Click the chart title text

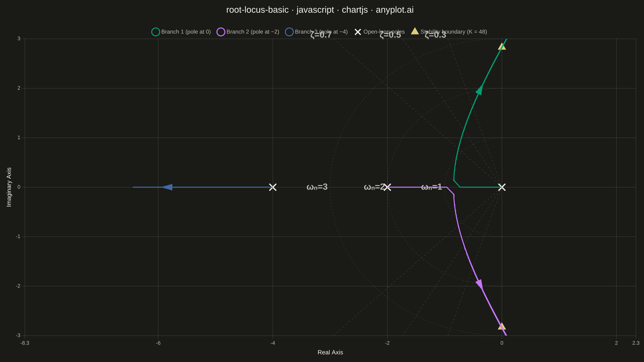tap(320, 10)
